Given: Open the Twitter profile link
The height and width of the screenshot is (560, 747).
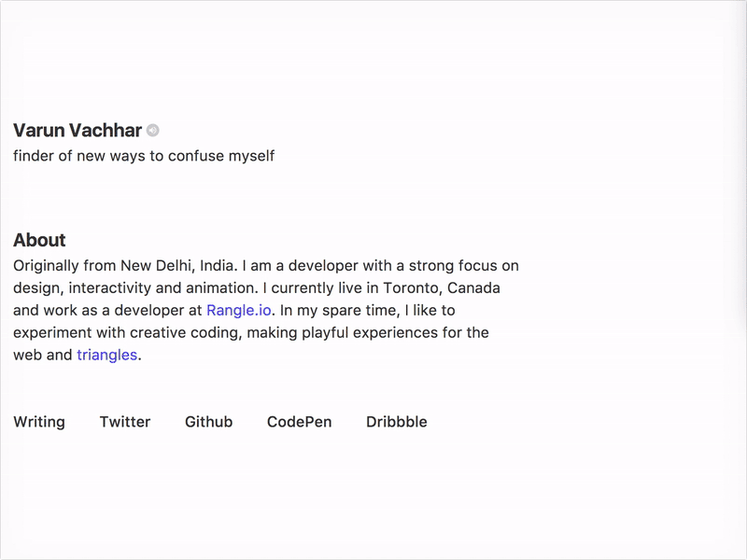Looking at the screenshot, I should click(125, 422).
